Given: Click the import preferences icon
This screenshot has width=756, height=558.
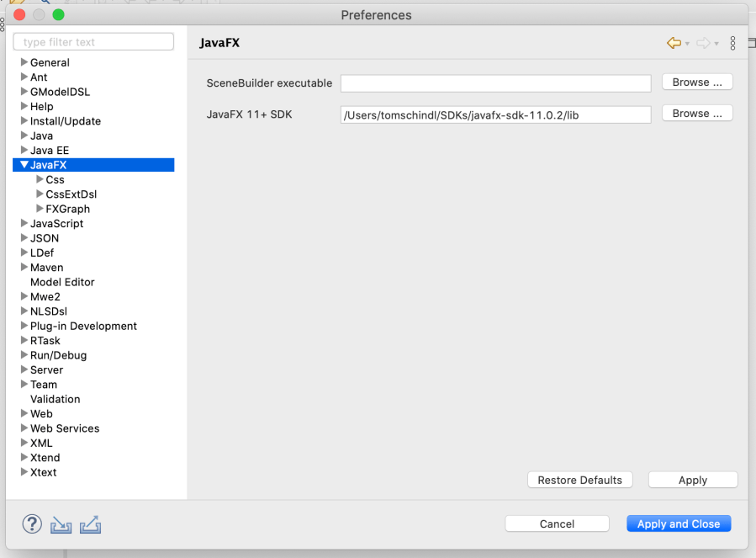Looking at the screenshot, I should tap(61, 525).
